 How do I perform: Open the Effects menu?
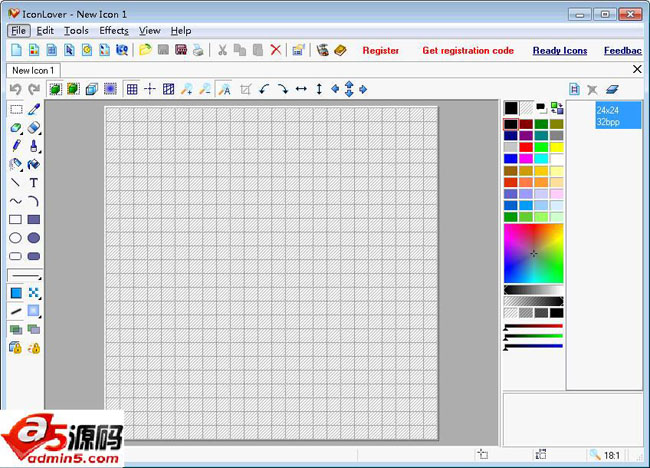pos(113,31)
